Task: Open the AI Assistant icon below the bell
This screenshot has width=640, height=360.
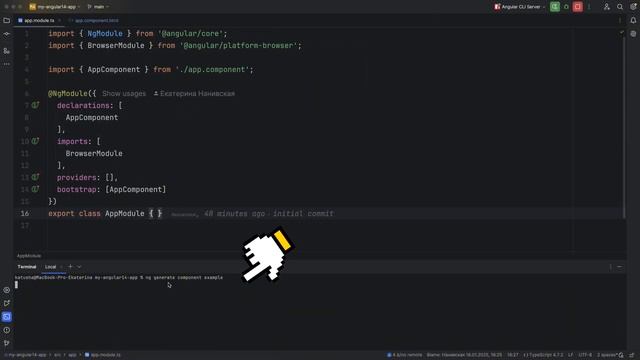Action: coord(633,34)
